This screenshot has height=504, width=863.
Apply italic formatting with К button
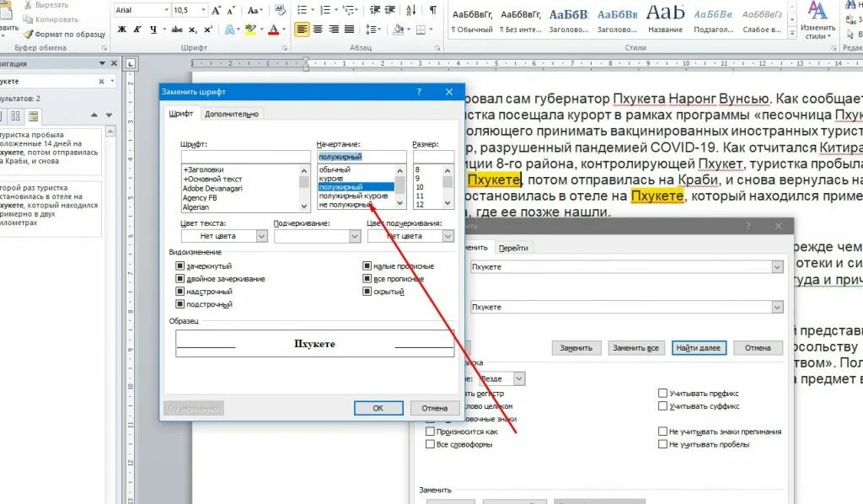tap(137, 29)
